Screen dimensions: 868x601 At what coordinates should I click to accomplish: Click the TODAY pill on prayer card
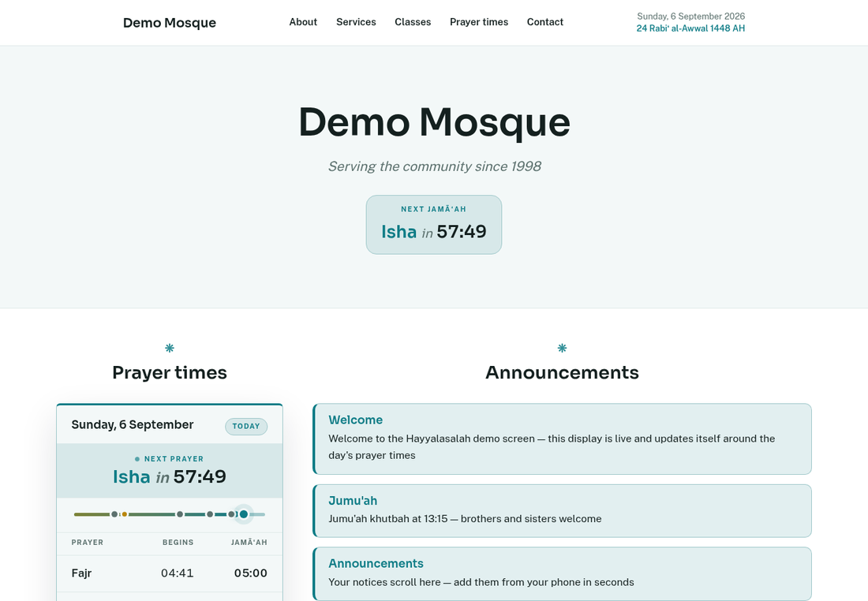tap(246, 426)
